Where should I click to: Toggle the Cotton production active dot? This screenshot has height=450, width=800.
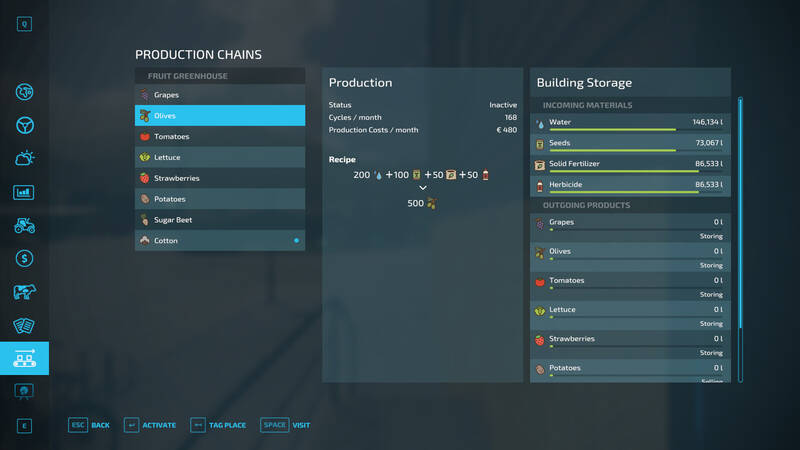point(296,240)
